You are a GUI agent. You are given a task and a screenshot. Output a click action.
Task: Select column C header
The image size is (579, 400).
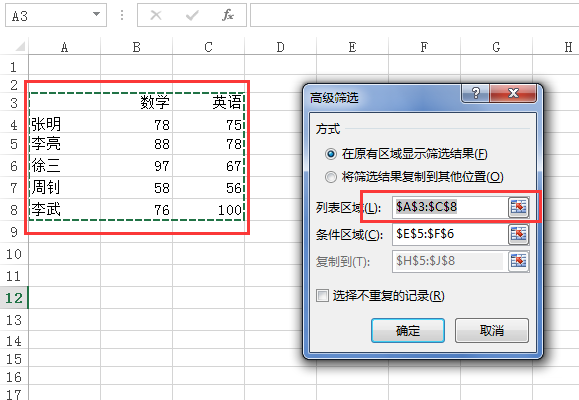[208, 47]
